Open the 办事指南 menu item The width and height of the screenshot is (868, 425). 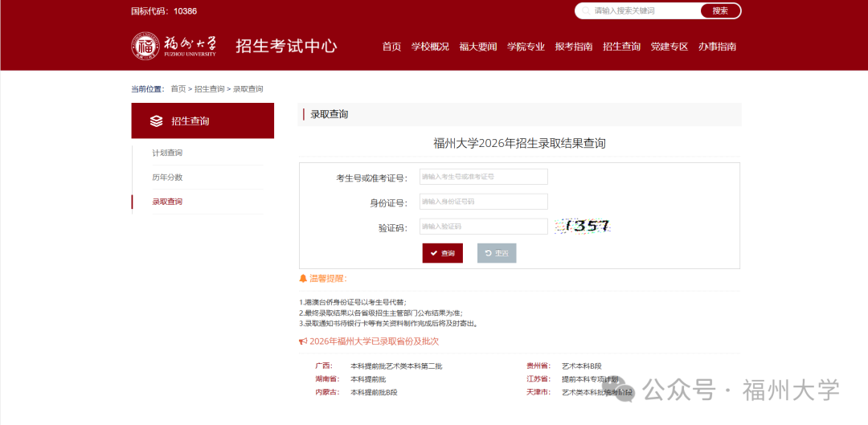(x=717, y=47)
